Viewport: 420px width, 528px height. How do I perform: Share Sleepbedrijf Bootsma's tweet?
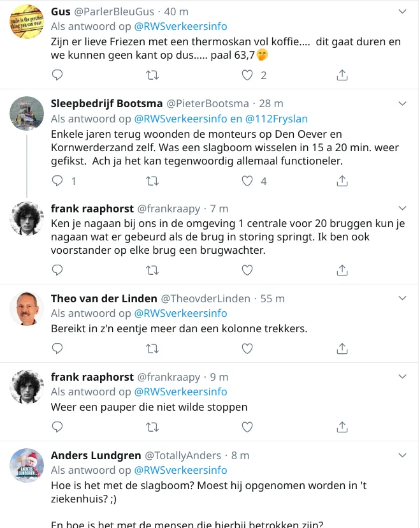[342, 180]
